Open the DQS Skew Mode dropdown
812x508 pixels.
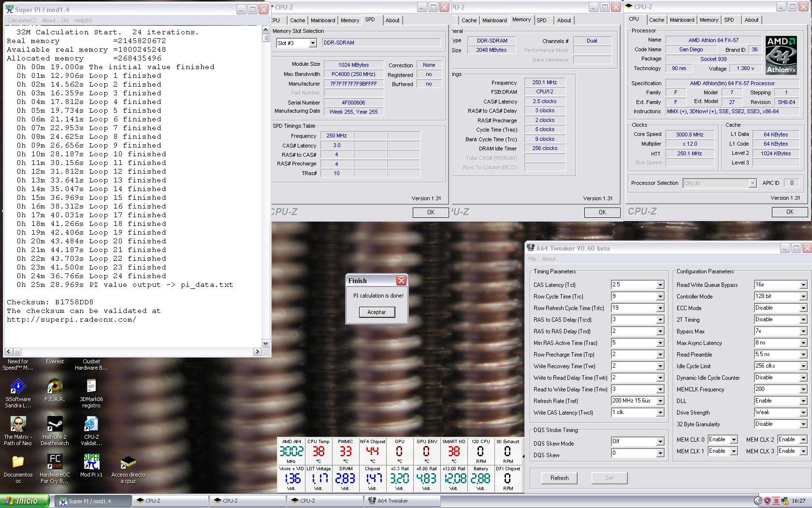(660, 442)
